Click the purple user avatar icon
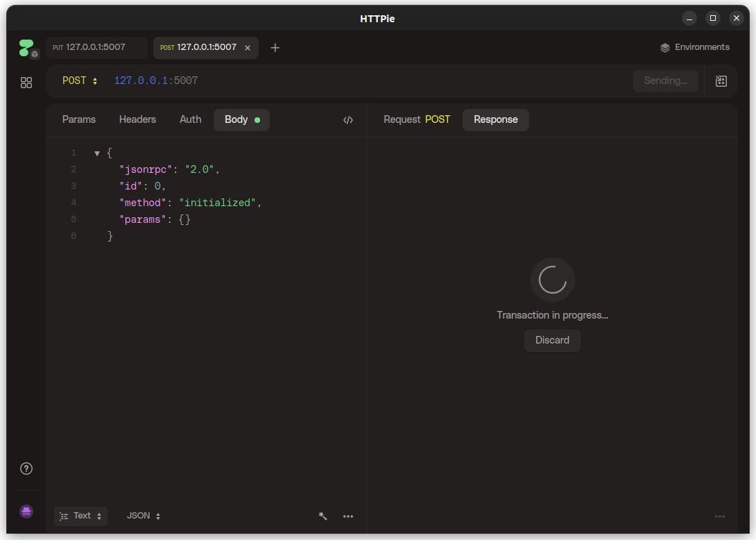 pos(26,512)
